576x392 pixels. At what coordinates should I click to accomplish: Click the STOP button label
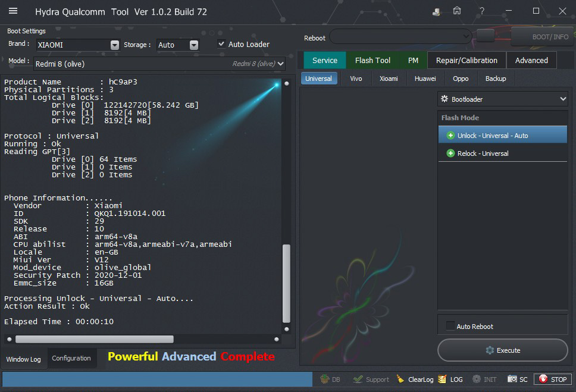[558, 380]
